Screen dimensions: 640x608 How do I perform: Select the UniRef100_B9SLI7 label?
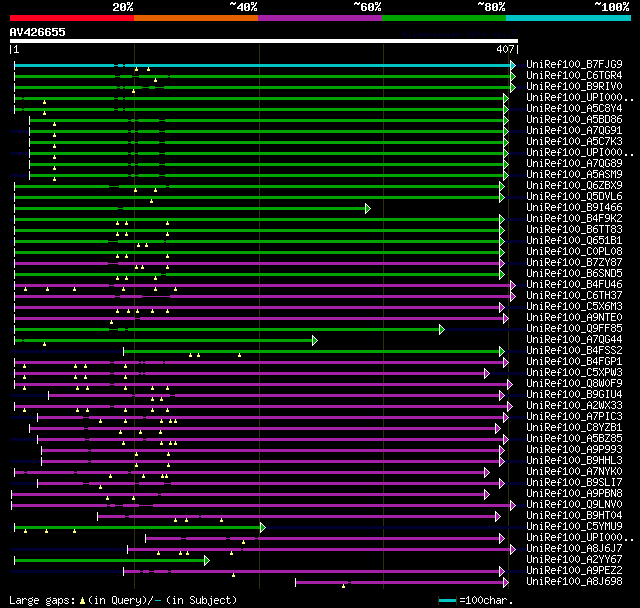(x=574, y=483)
